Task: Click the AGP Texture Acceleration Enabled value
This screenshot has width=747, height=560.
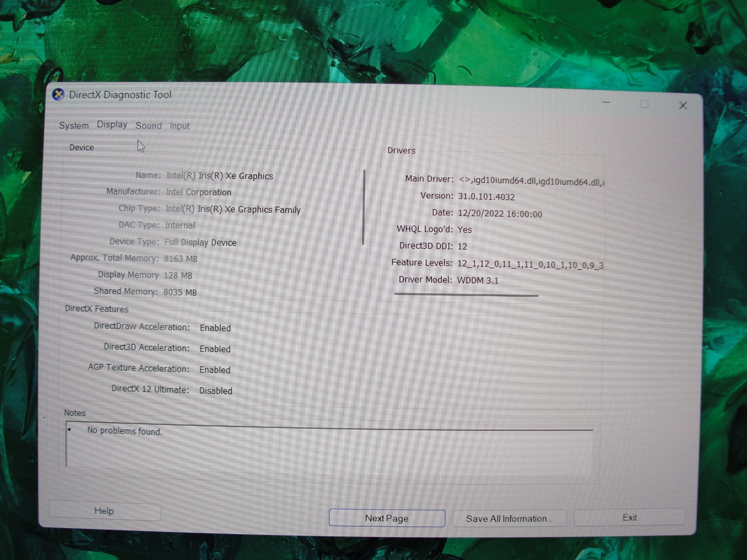Action: coord(215,370)
